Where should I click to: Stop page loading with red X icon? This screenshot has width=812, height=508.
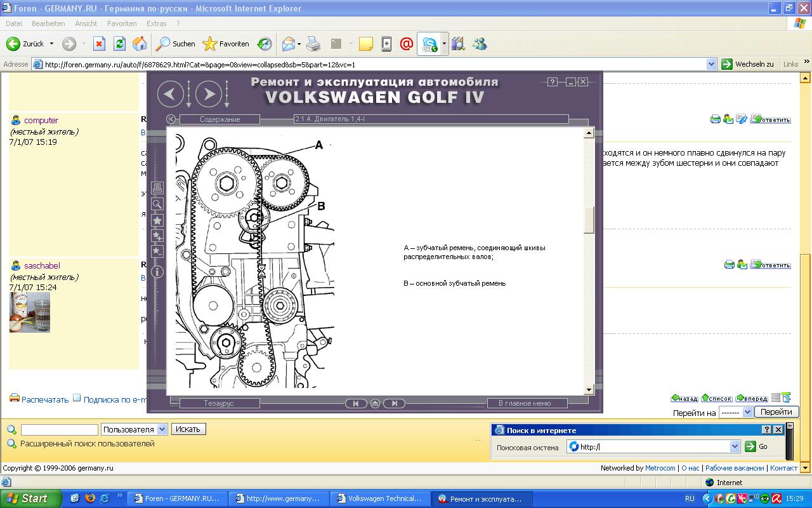click(99, 44)
